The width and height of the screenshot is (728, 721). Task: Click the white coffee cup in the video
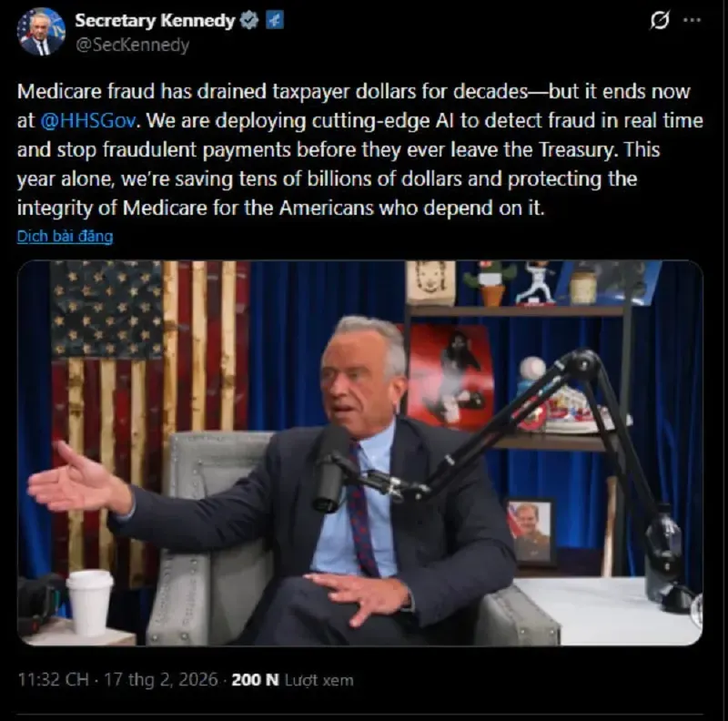[90, 603]
